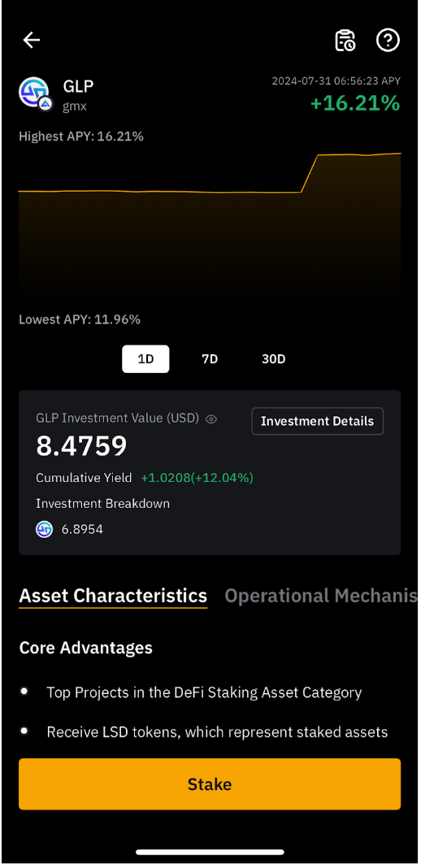The width and height of the screenshot is (421, 868).
Task: Tap the GLP token logo at the top
Action: (x=34, y=93)
